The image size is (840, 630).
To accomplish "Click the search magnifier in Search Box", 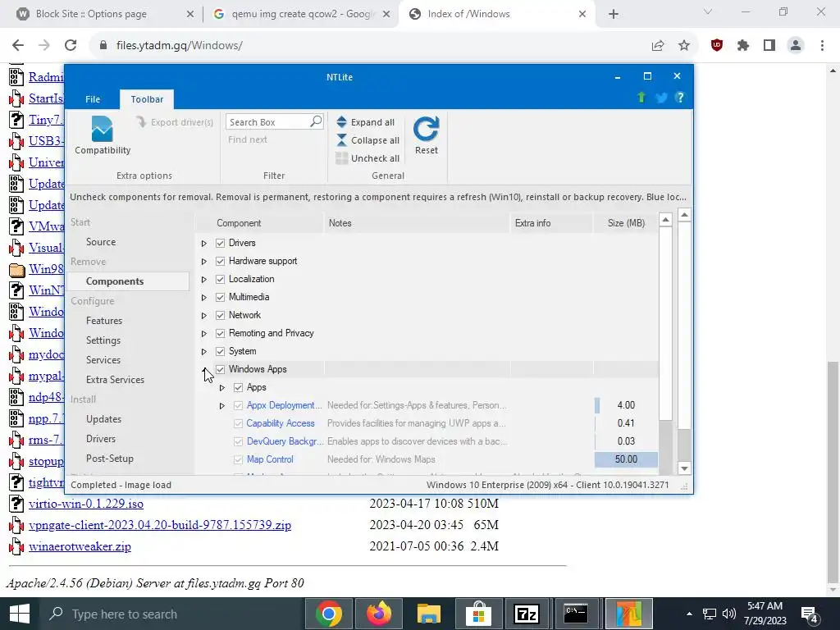I will pos(316,121).
